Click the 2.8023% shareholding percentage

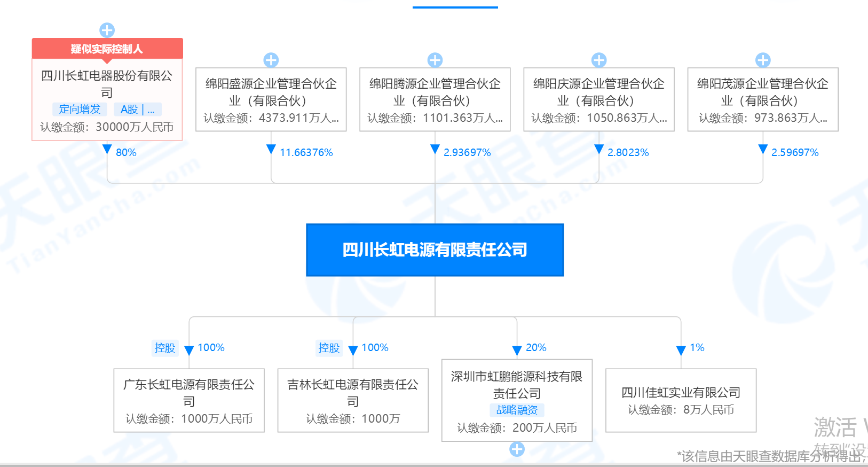[x=628, y=152]
